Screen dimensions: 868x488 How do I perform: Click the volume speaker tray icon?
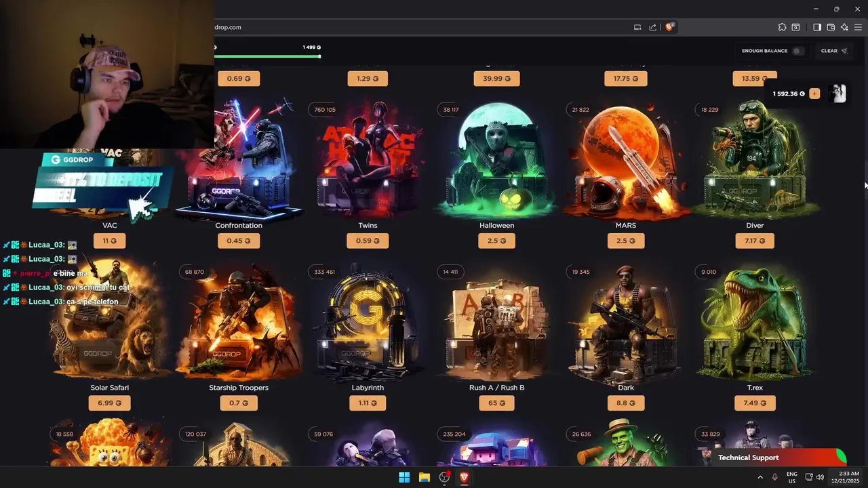click(x=820, y=477)
